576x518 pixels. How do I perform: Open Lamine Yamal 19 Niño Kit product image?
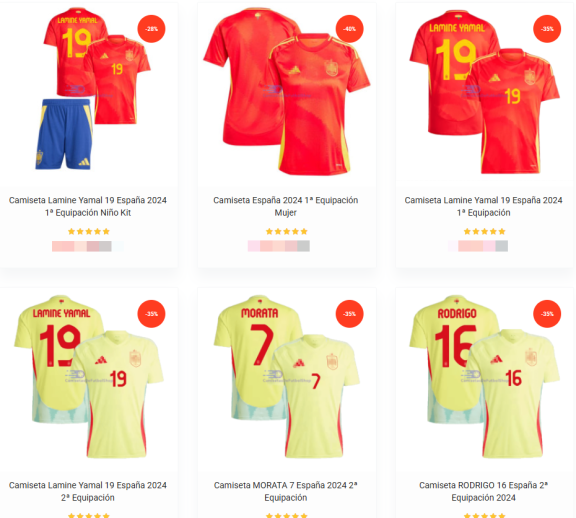[89, 92]
